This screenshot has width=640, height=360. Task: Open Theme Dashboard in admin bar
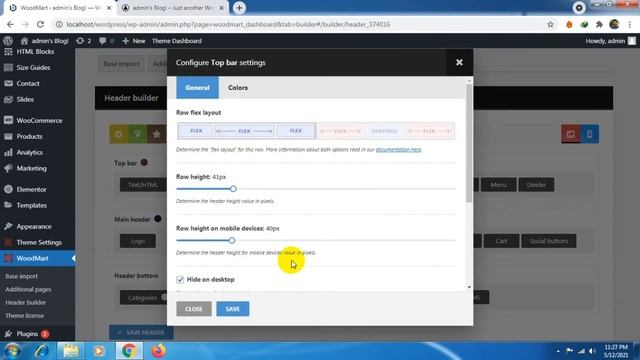[x=177, y=41]
